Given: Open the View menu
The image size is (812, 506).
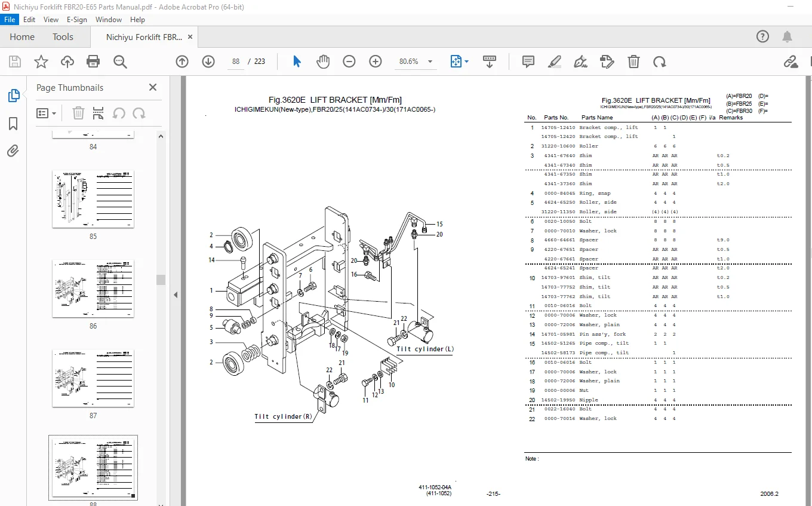Looking at the screenshot, I should point(51,20).
